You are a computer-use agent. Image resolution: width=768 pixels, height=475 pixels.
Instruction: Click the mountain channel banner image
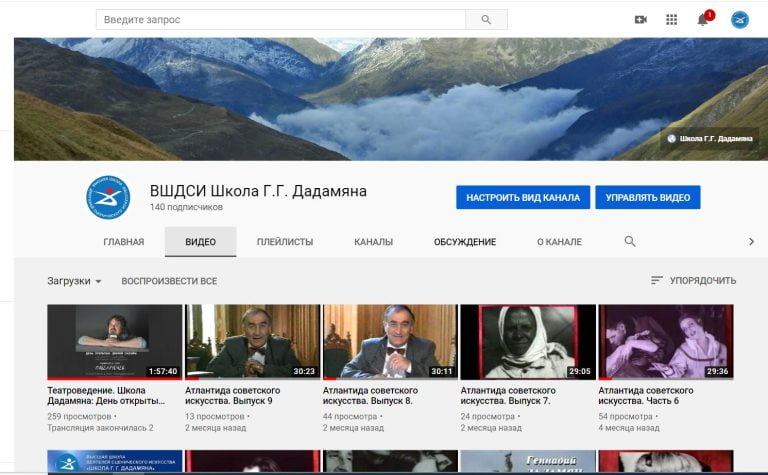(391, 99)
